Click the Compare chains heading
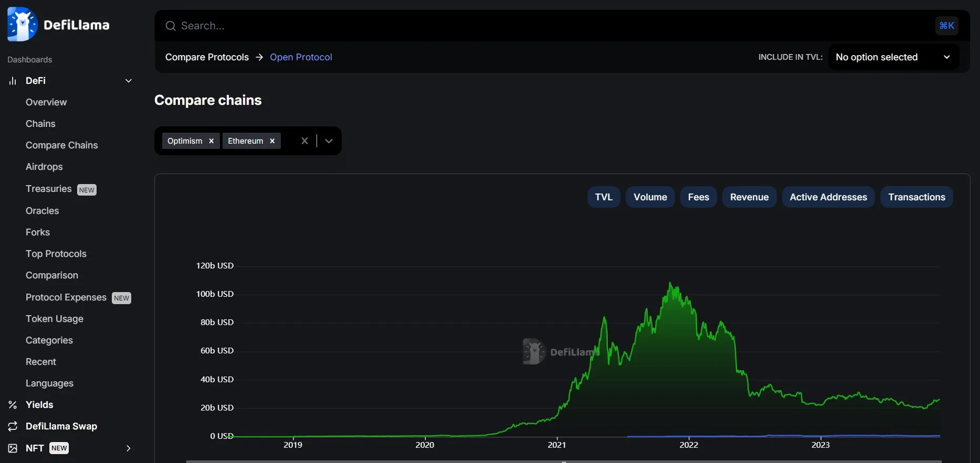 pyautogui.click(x=208, y=100)
